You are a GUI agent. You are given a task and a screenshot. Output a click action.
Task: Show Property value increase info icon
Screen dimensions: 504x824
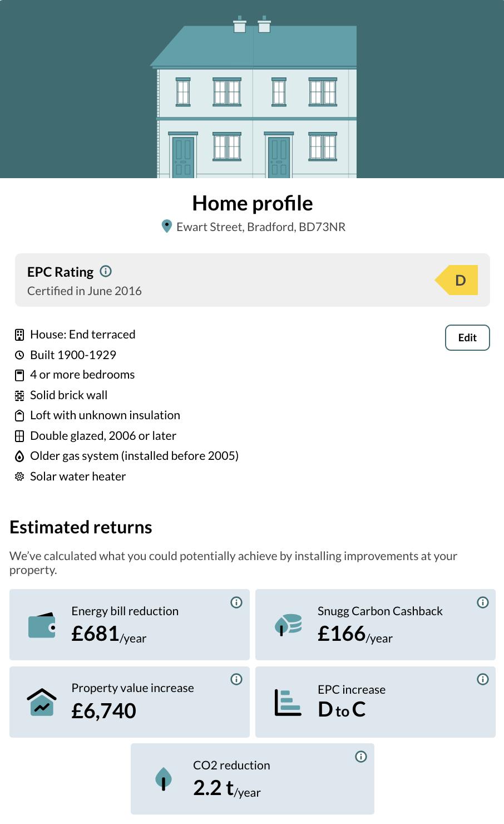pos(236,679)
